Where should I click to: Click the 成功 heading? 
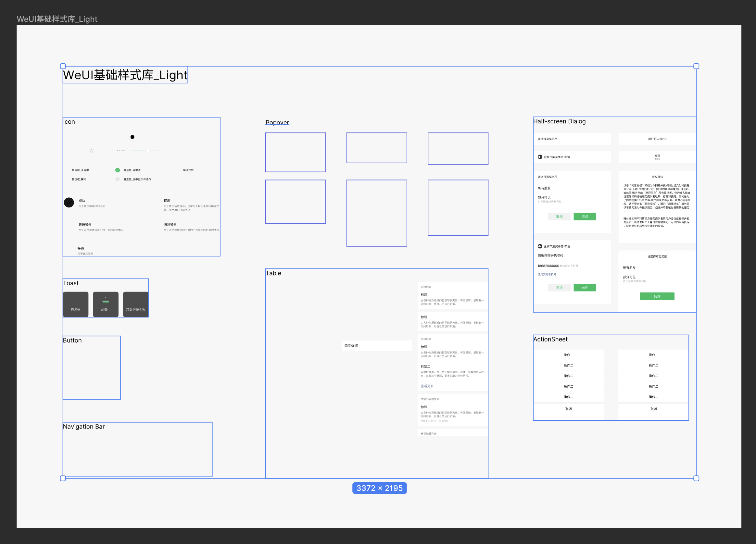click(82, 201)
